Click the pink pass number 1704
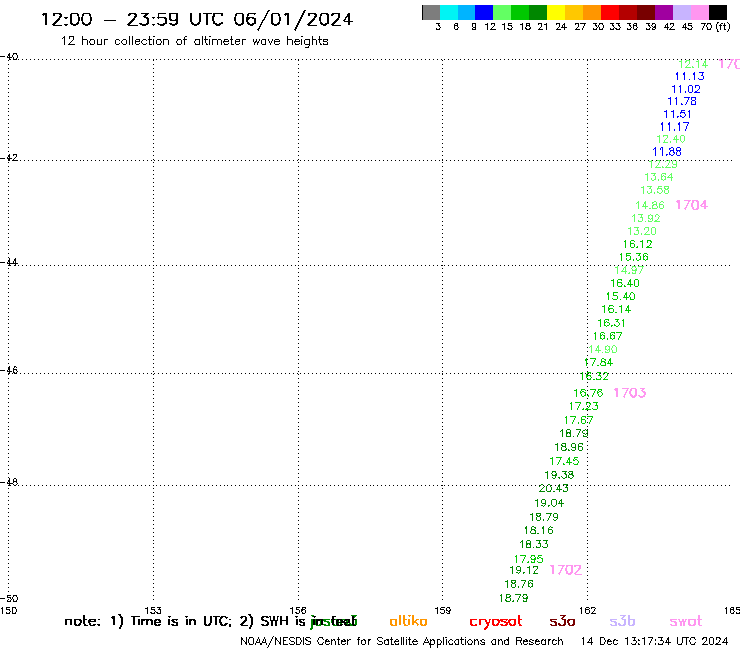 pyautogui.click(x=691, y=205)
